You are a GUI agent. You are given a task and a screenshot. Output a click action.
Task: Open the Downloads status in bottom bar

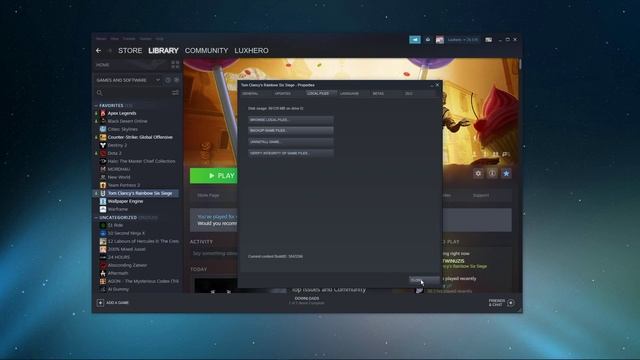(x=307, y=300)
